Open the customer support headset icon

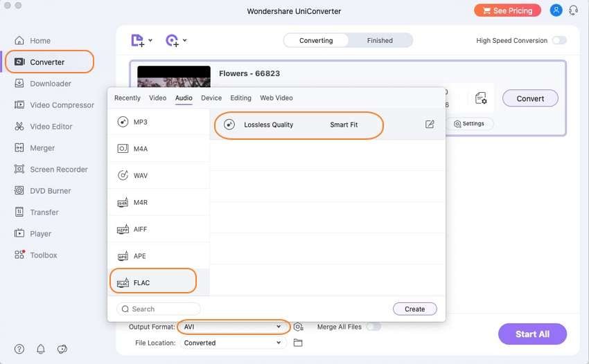573,10
